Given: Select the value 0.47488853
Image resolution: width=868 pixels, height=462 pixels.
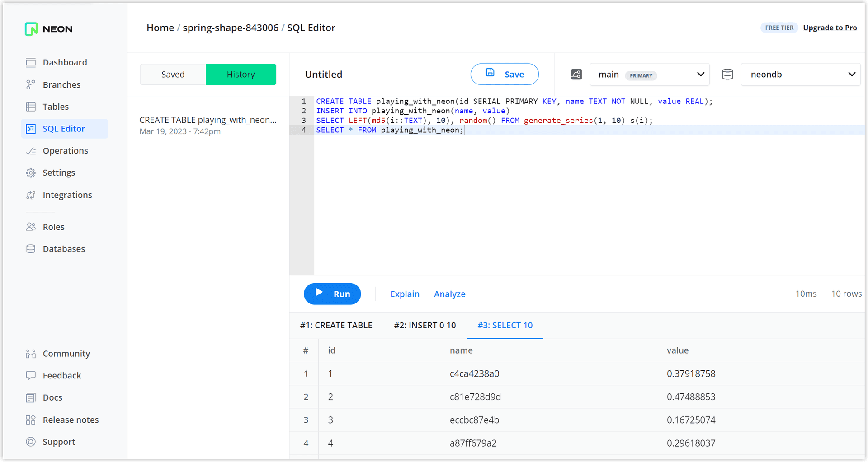Looking at the screenshot, I should click(691, 397).
